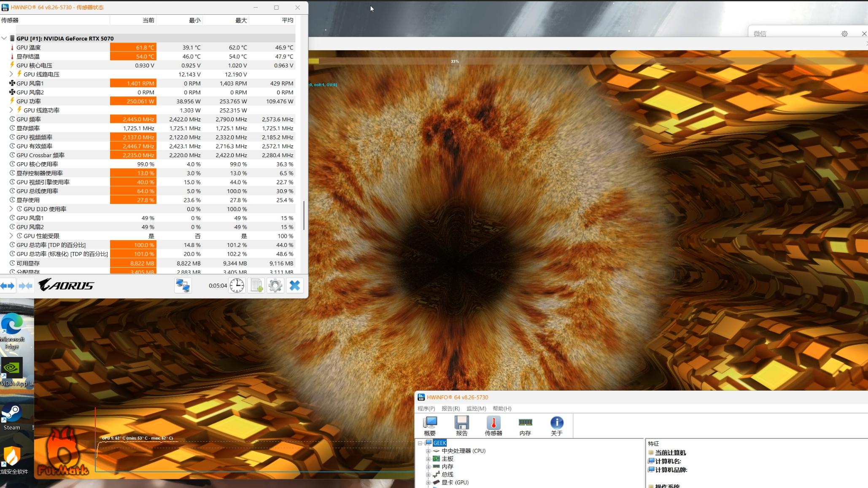Open the network remote monitoring icon
868x488 pixels.
click(183, 286)
